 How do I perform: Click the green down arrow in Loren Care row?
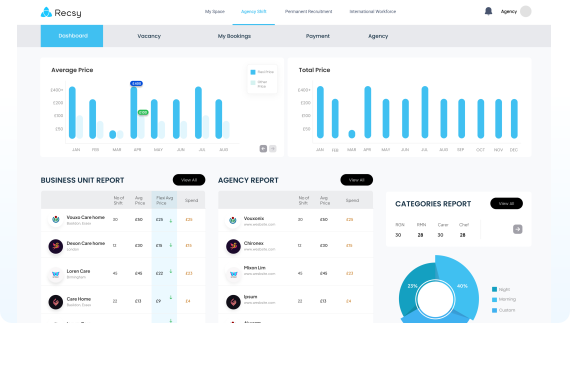coord(170,271)
